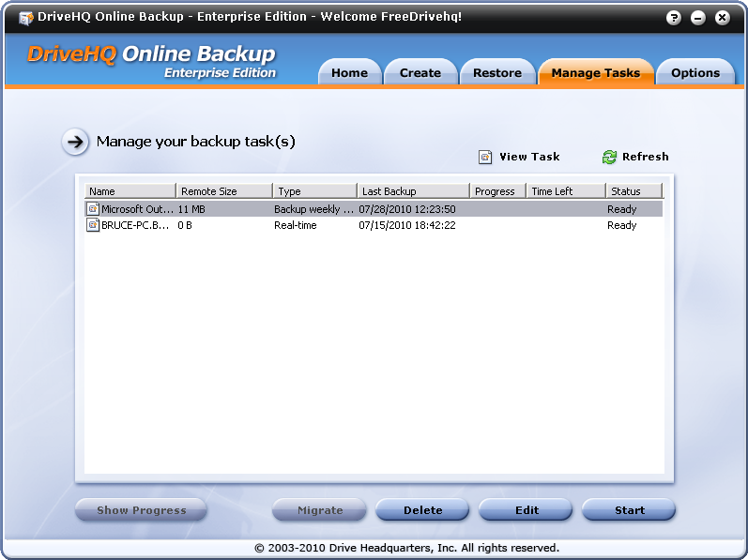Click the DriveHQ app icon in title bar
This screenshot has height=560, width=748.
(25, 18)
